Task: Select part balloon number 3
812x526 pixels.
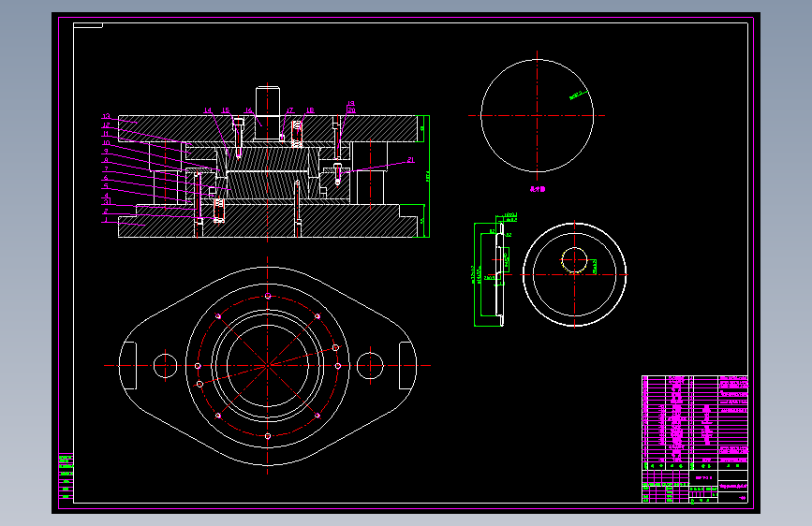Action: click(x=106, y=202)
